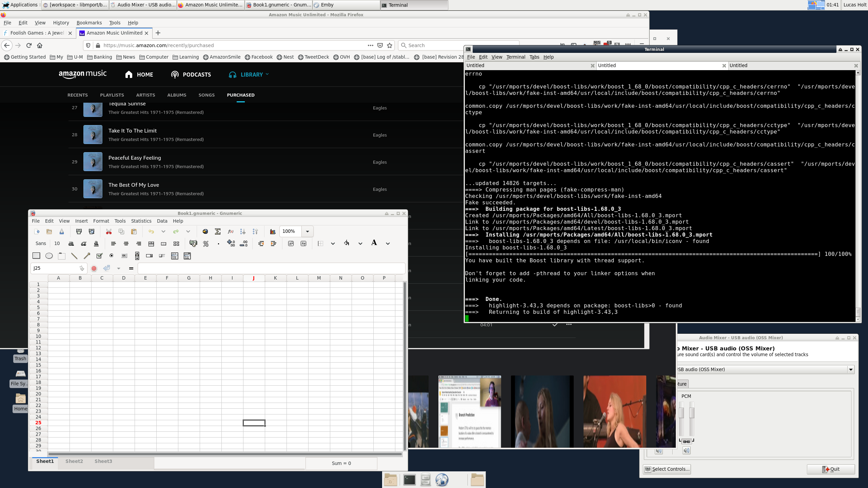This screenshot has height=488, width=868.
Task: Open the Albums link in Amazon Music
Action: tap(177, 95)
